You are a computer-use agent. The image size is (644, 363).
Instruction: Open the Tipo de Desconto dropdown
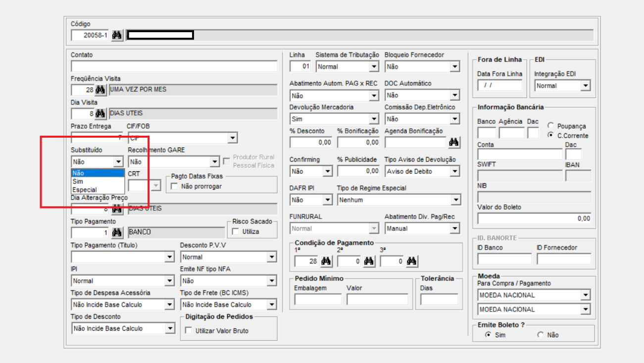click(170, 328)
